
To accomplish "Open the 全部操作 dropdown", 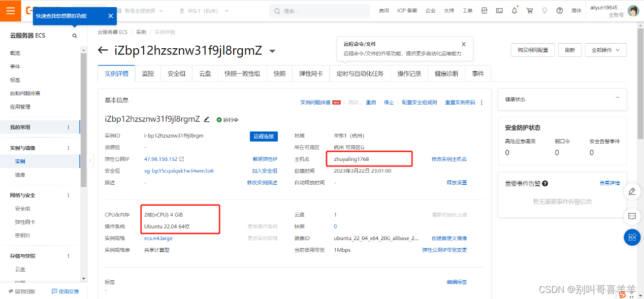I will [x=606, y=50].
